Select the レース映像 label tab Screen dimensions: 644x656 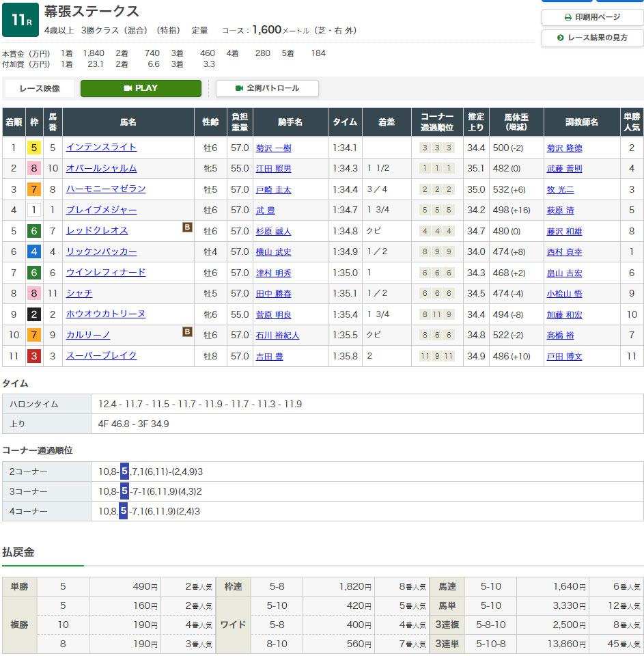click(40, 88)
